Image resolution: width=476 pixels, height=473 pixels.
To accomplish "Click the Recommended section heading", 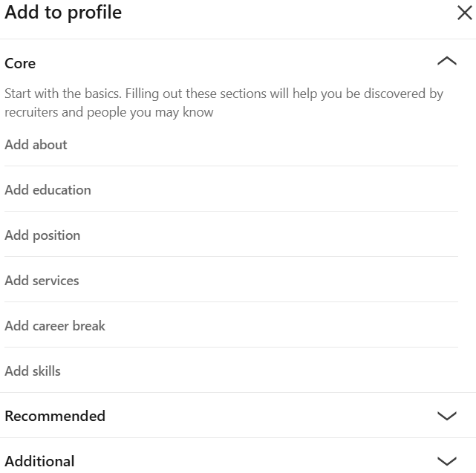I will click(x=55, y=416).
